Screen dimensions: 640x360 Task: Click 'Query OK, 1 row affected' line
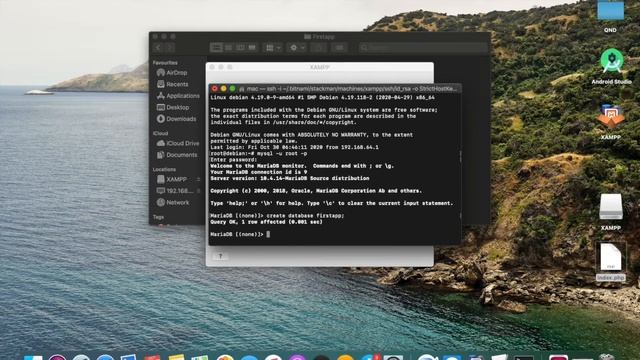pyautogui.click(x=266, y=222)
